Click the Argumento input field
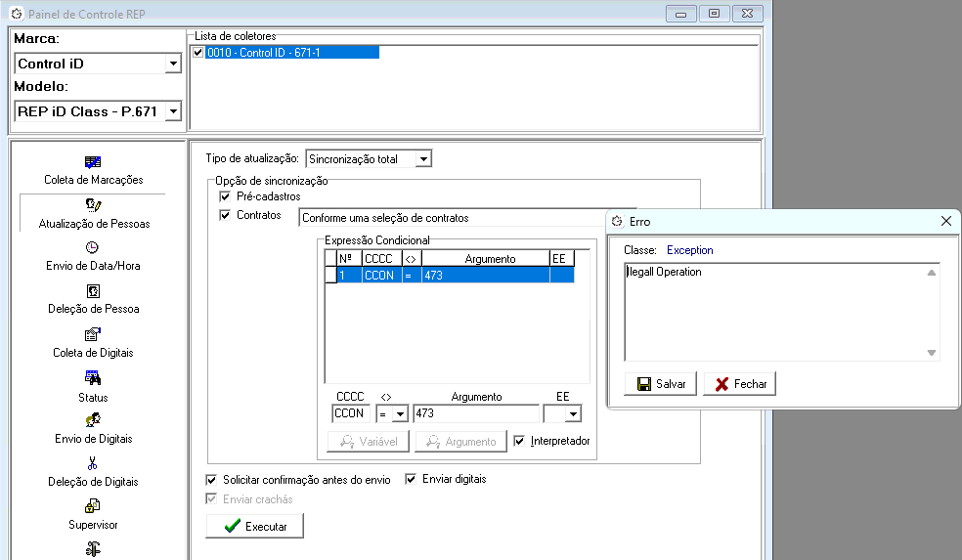Screen dimensions: 962x560 pyautogui.click(x=475, y=413)
